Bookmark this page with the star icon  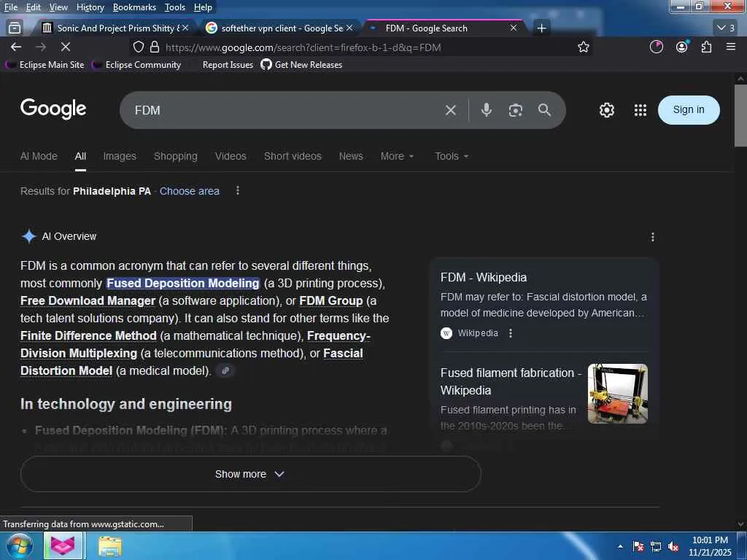(583, 47)
